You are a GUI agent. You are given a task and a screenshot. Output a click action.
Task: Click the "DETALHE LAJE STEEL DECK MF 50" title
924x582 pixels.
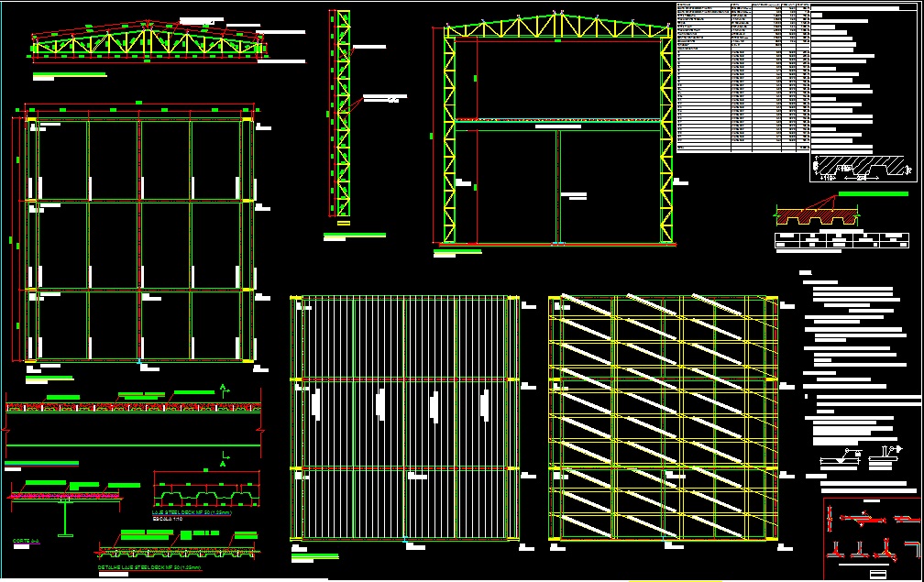(148, 568)
